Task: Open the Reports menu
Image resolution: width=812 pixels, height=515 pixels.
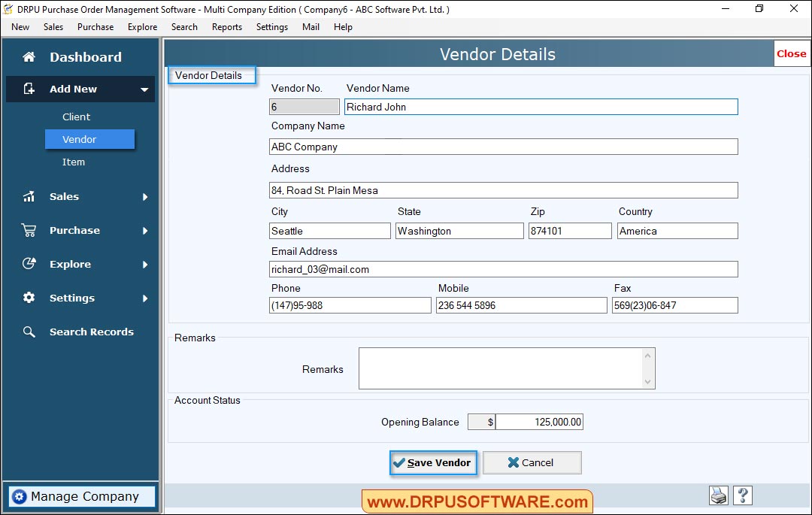Action: 226,26
